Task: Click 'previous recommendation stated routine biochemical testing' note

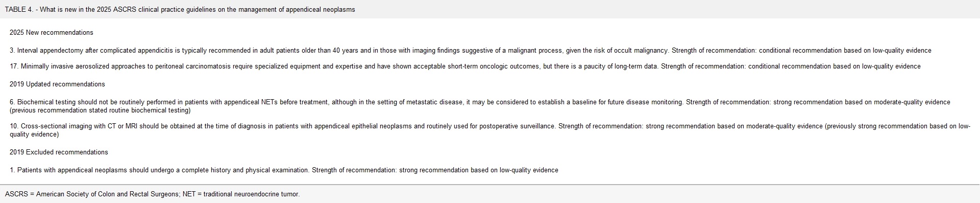Action: coord(100,110)
